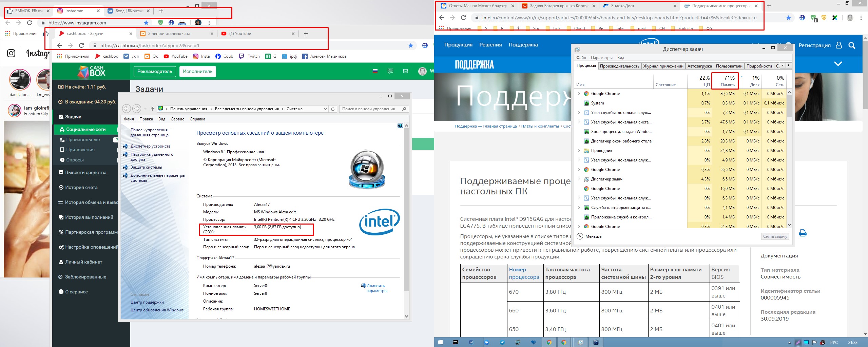Expand the chevron on the Intel ПОДДЕРЖКА banner
This screenshot has height=347, width=868.
click(838, 64)
